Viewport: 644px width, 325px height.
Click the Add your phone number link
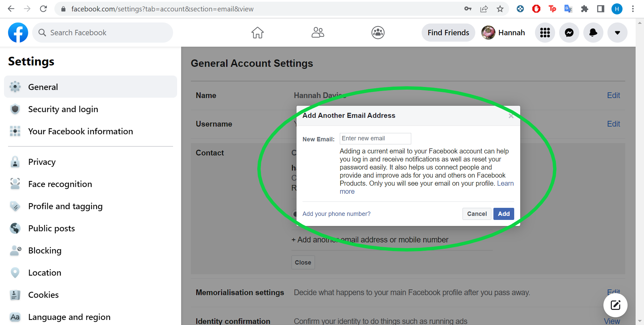coord(336,214)
